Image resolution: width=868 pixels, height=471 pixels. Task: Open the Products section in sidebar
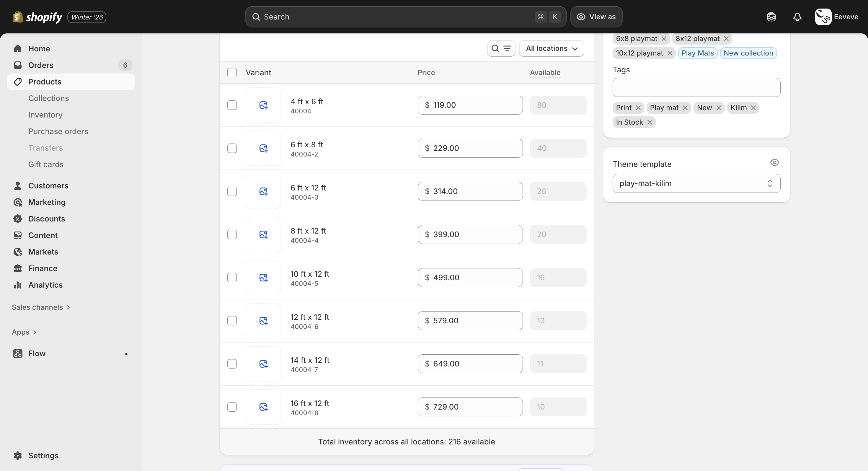(x=45, y=82)
